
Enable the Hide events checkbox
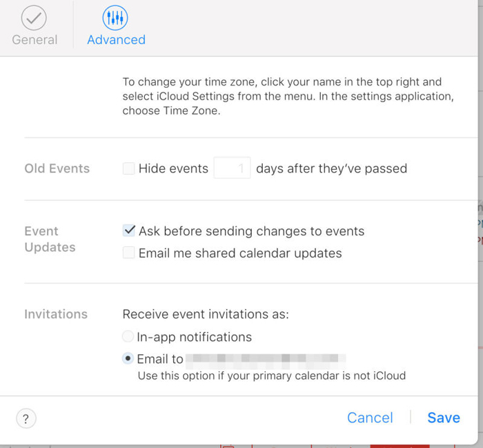(x=129, y=168)
